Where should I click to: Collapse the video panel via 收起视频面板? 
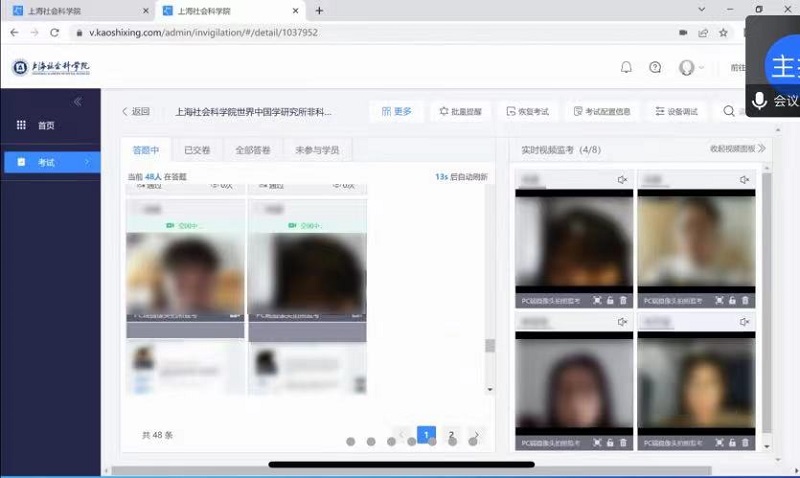737,149
